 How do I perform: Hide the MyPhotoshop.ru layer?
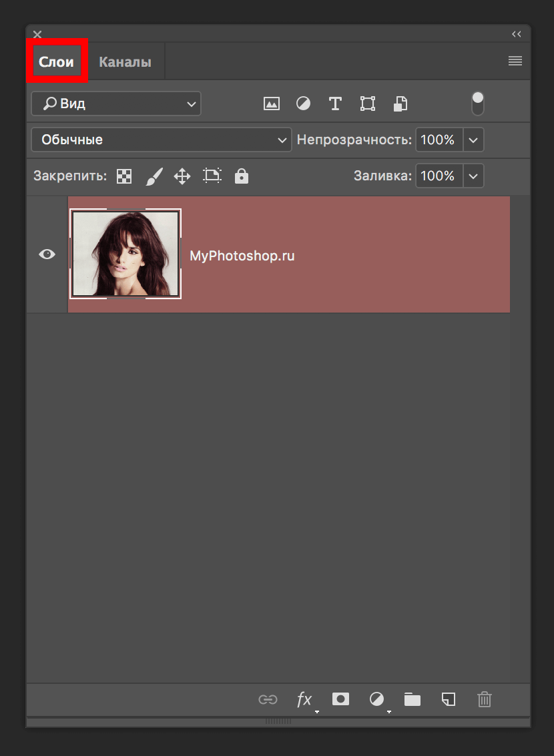[x=47, y=254]
